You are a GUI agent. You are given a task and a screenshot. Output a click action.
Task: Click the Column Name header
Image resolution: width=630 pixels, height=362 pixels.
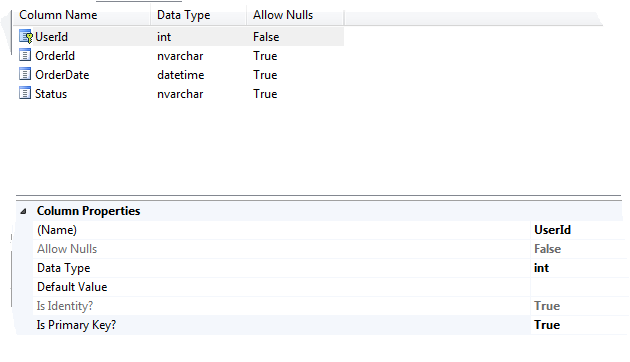[x=58, y=15]
